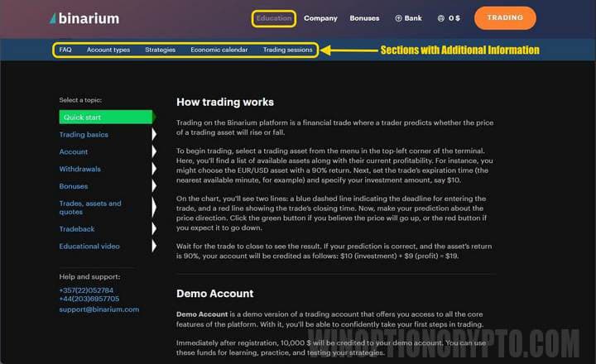Expand the Account topic arrow
Viewport: 596px width, 364px height.
point(154,152)
